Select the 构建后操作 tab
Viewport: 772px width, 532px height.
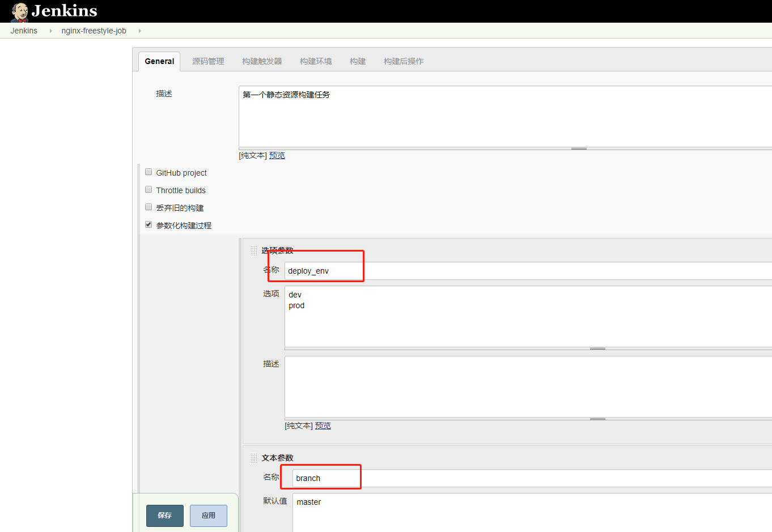tap(404, 61)
